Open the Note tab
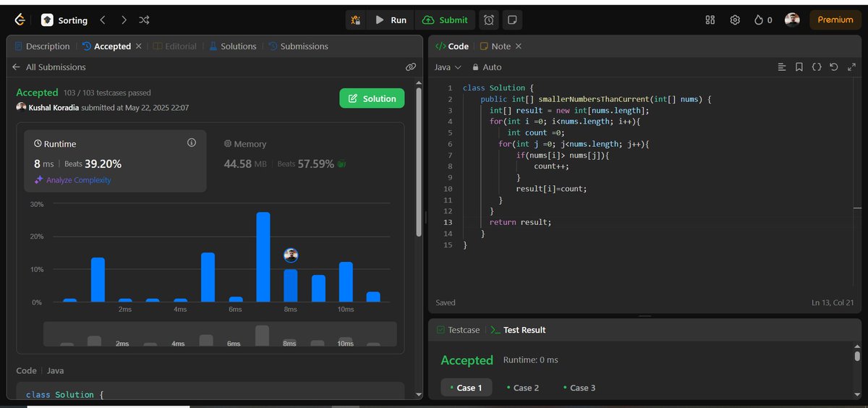The width and height of the screenshot is (868, 408). click(x=495, y=46)
